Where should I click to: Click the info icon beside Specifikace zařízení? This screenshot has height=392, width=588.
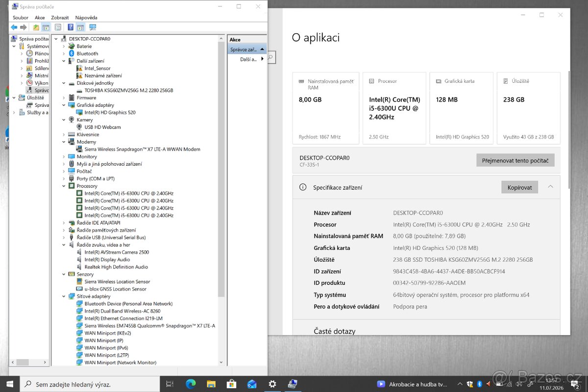(303, 187)
